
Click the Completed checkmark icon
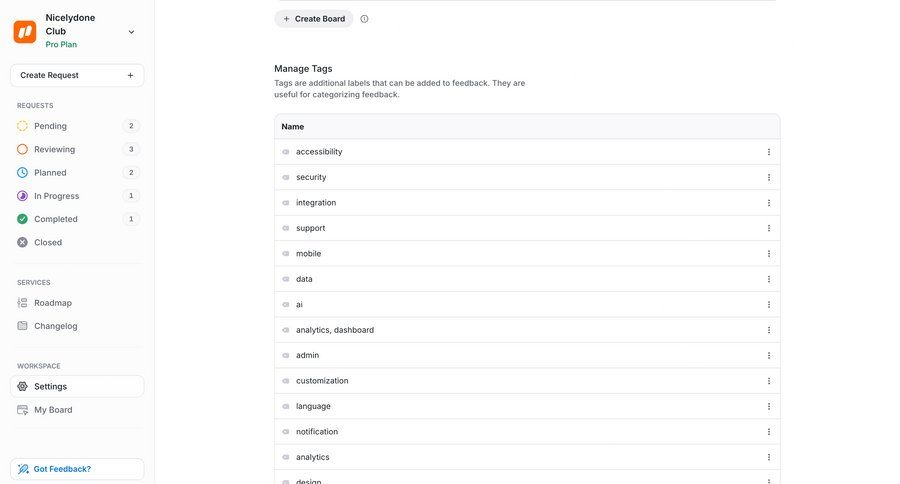23,219
